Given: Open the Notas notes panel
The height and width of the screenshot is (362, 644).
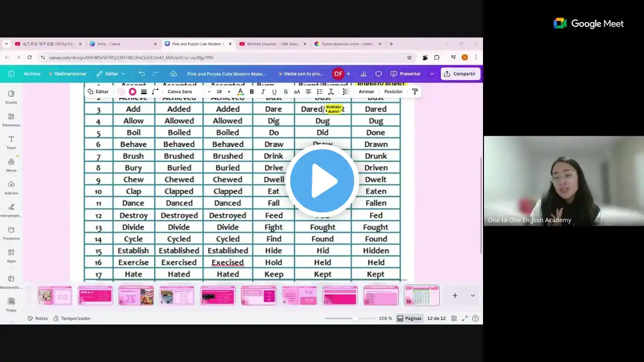Looking at the screenshot, I should [38, 318].
